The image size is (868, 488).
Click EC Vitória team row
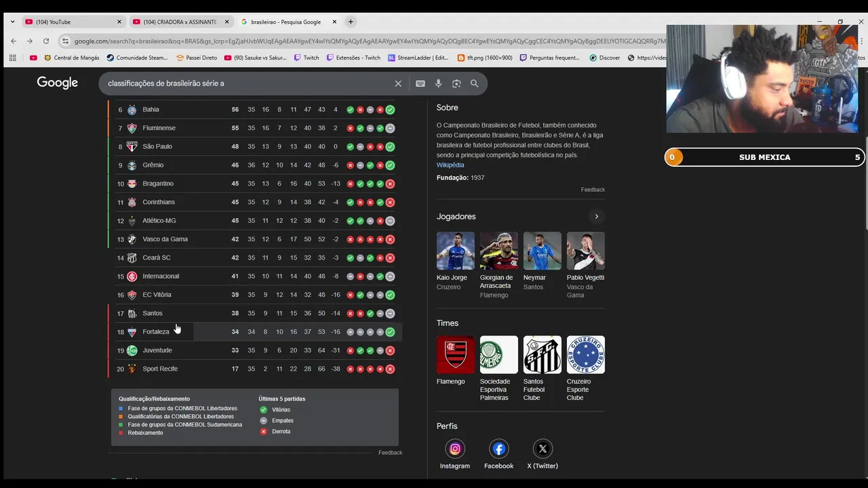(x=255, y=295)
